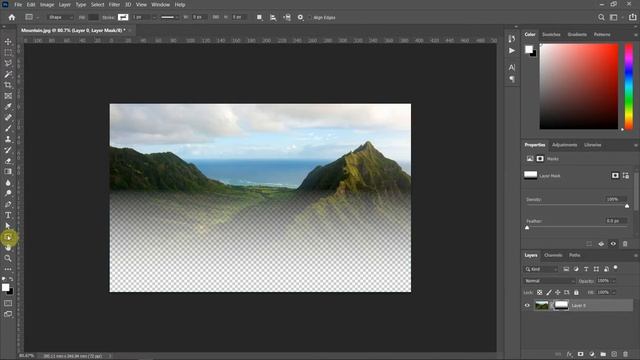Image resolution: width=640 pixels, height=360 pixels.
Task: Toggle lock all padlock icon
Action: tap(576, 292)
